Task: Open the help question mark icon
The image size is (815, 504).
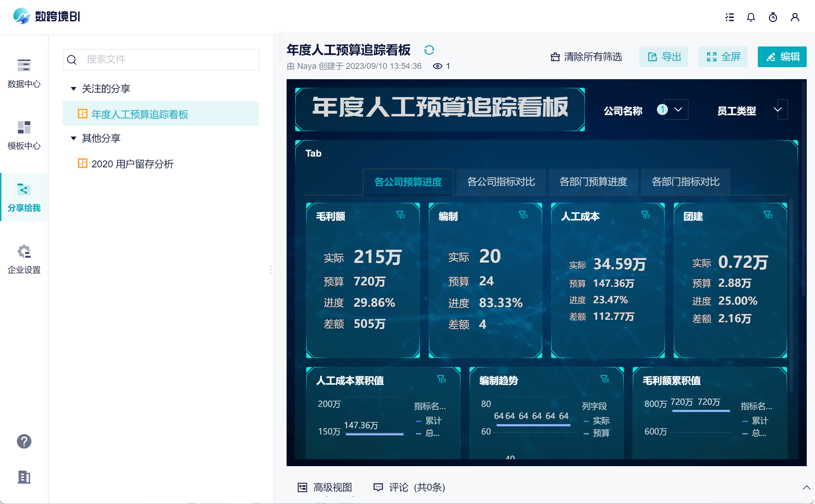Action: [24, 441]
